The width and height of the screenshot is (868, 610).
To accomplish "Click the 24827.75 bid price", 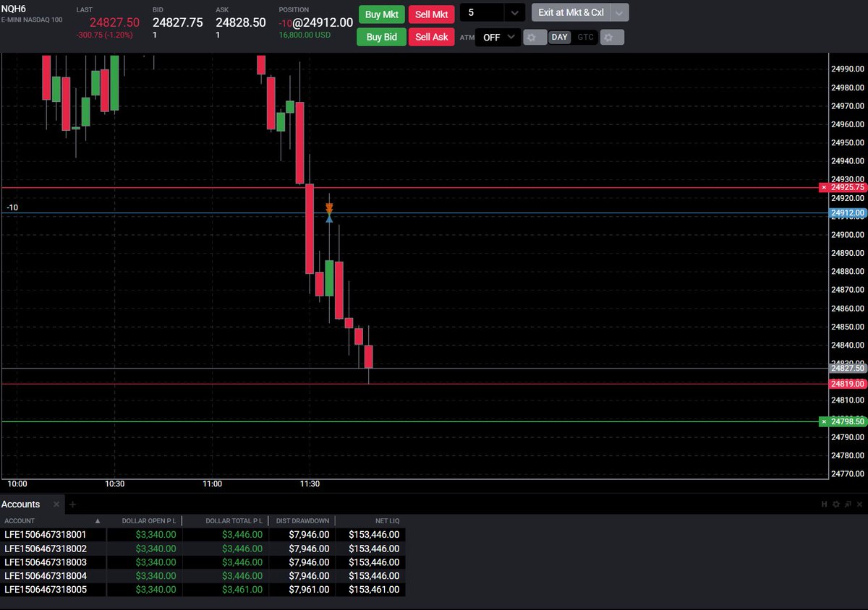I will pyautogui.click(x=178, y=22).
